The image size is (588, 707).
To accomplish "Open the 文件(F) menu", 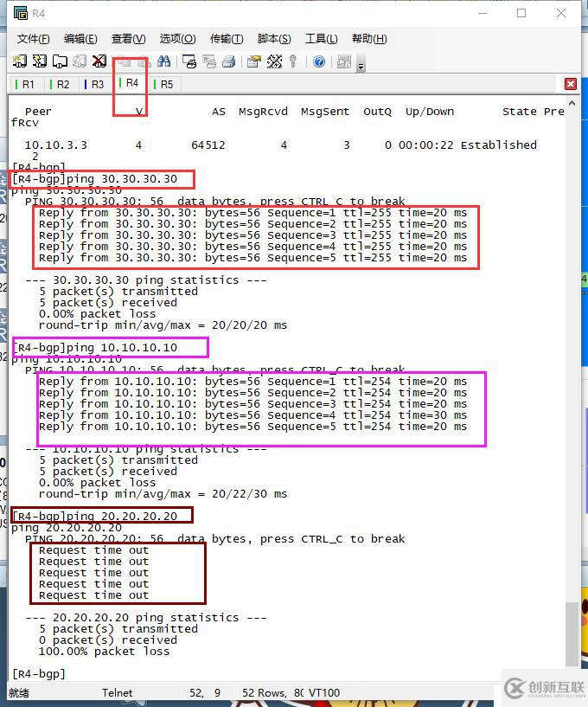I will (x=34, y=39).
